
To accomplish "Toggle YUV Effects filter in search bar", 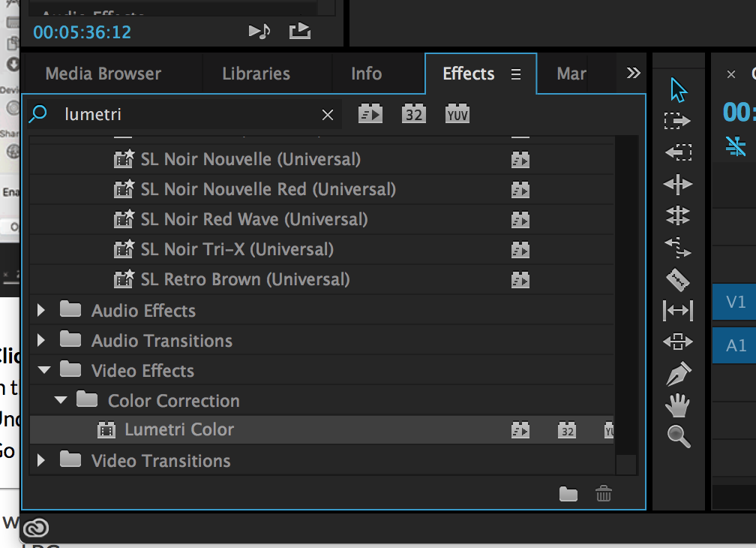I will pos(457,114).
